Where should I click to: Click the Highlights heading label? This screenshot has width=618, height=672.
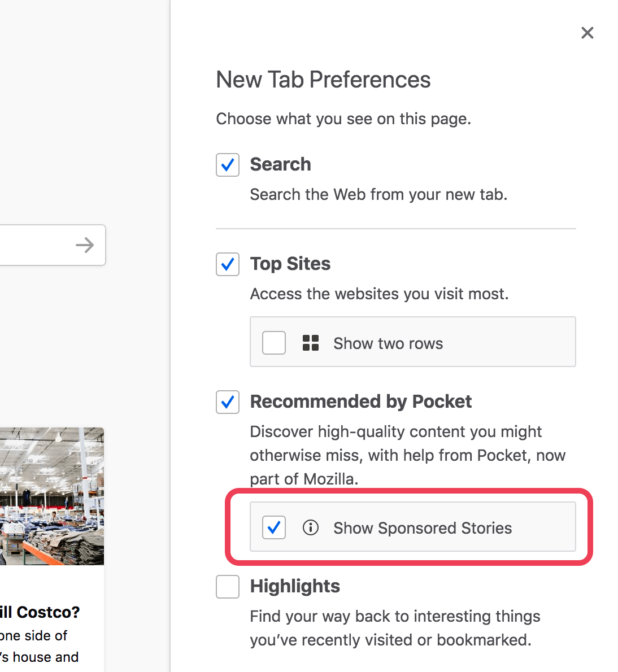[295, 586]
